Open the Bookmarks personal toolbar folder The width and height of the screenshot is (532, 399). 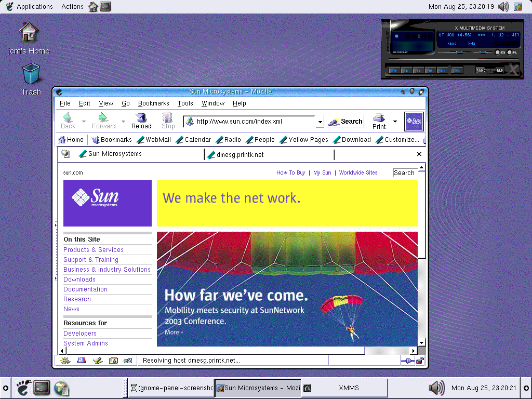click(112, 139)
